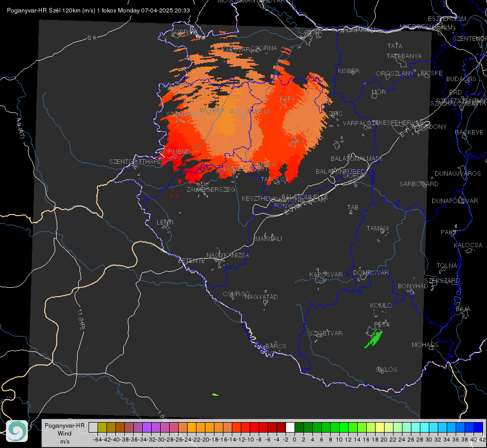Select the KISBER town label
This screenshot has height=448, width=487.
[349, 71]
